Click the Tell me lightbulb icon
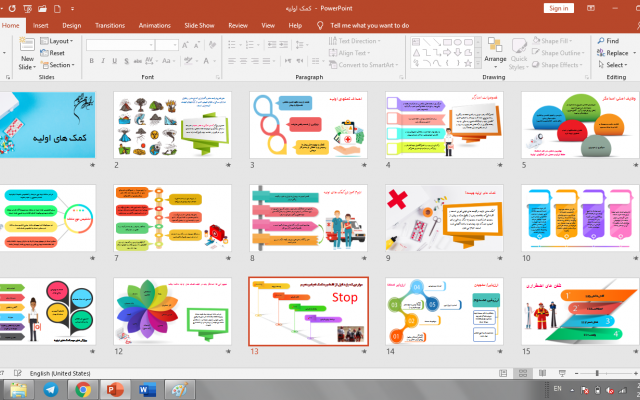Screen dimensions: 640x400 click(320, 25)
